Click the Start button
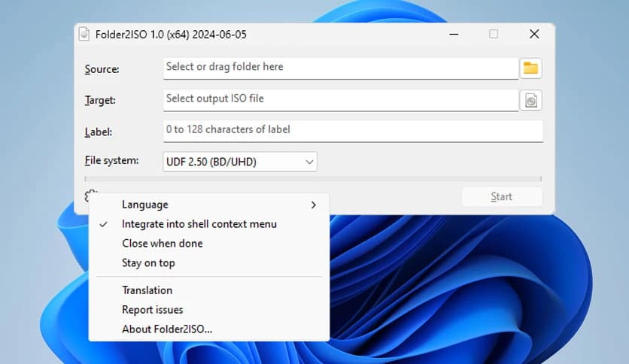 click(x=502, y=197)
